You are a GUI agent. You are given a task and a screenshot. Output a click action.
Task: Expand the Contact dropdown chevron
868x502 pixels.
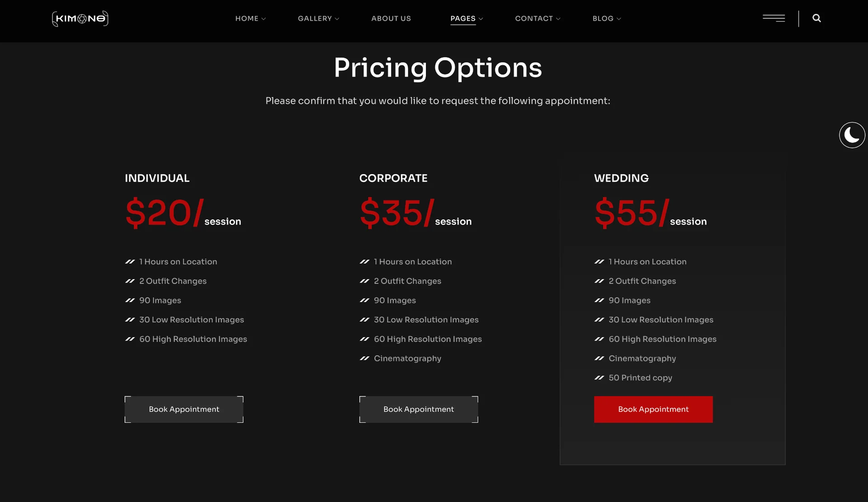point(558,19)
